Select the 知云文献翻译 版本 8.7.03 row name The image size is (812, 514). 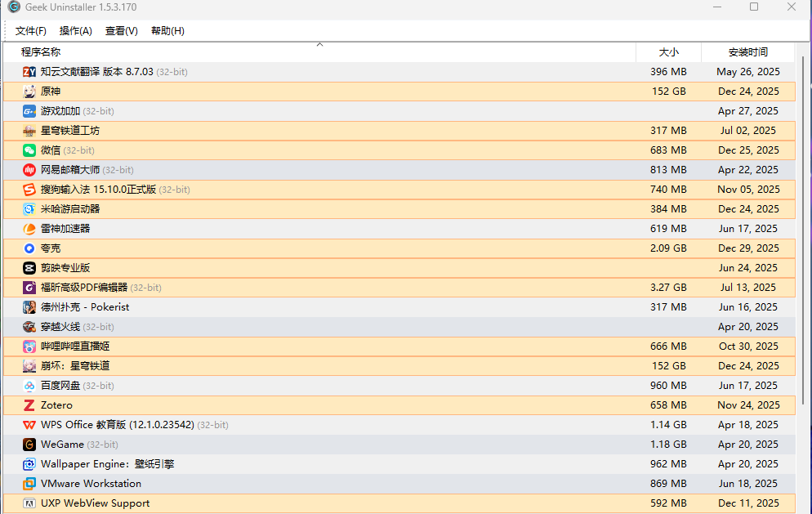coord(97,72)
